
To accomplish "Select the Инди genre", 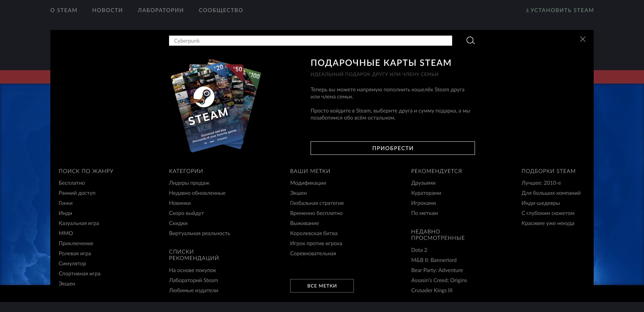I will click(65, 213).
